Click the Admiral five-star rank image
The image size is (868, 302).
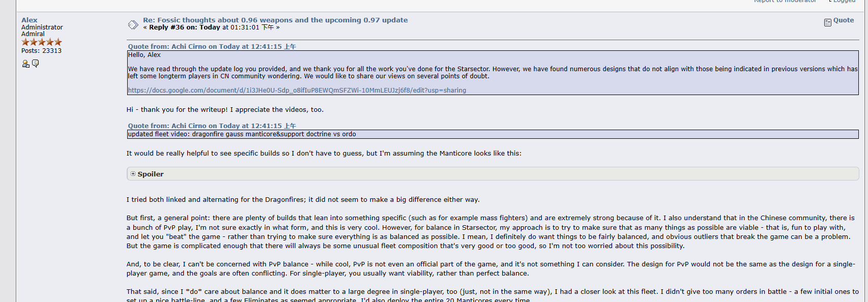tap(42, 42)
